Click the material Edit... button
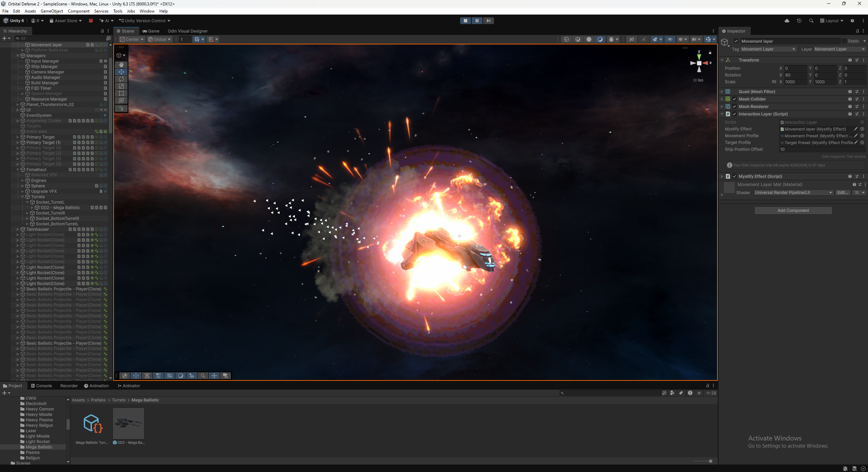The width and height of the screenshot is (868, 472). [x=843, y=193]
